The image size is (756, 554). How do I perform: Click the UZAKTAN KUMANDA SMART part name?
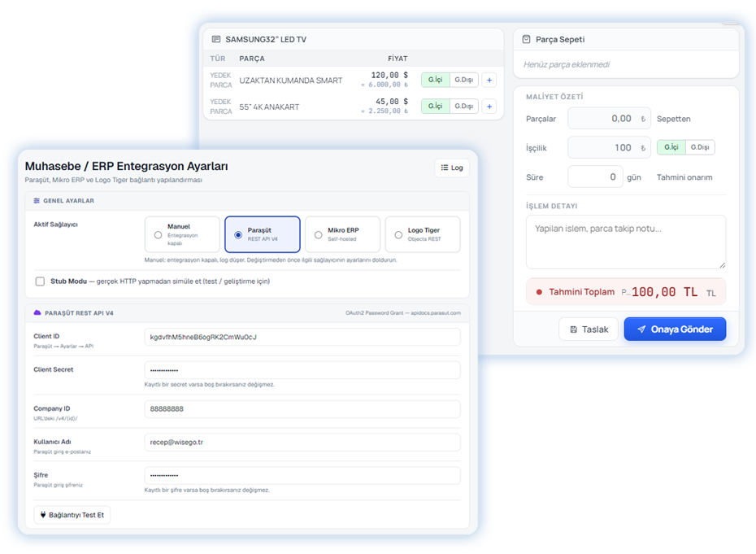tap(291, 81)
